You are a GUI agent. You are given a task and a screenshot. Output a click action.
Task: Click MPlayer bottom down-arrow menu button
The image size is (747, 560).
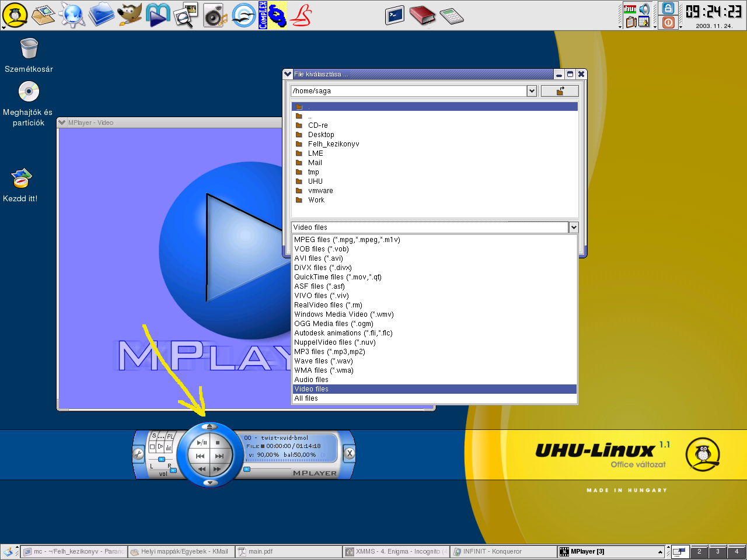click(210, 483)
